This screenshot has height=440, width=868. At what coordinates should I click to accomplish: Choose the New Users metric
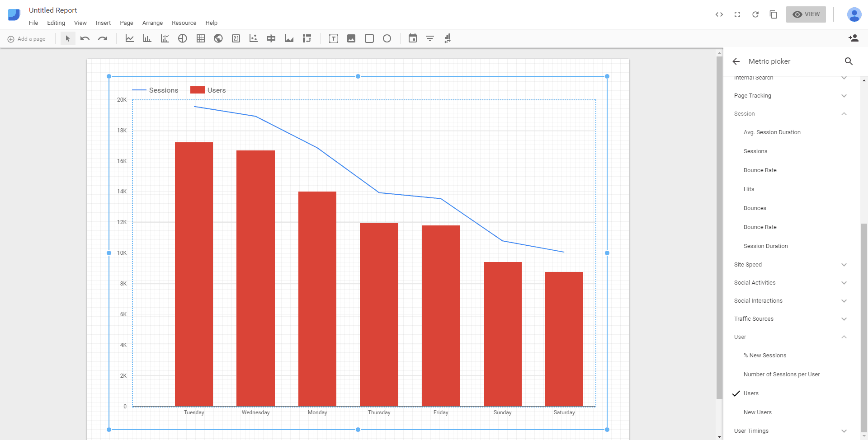click(757, 412)
